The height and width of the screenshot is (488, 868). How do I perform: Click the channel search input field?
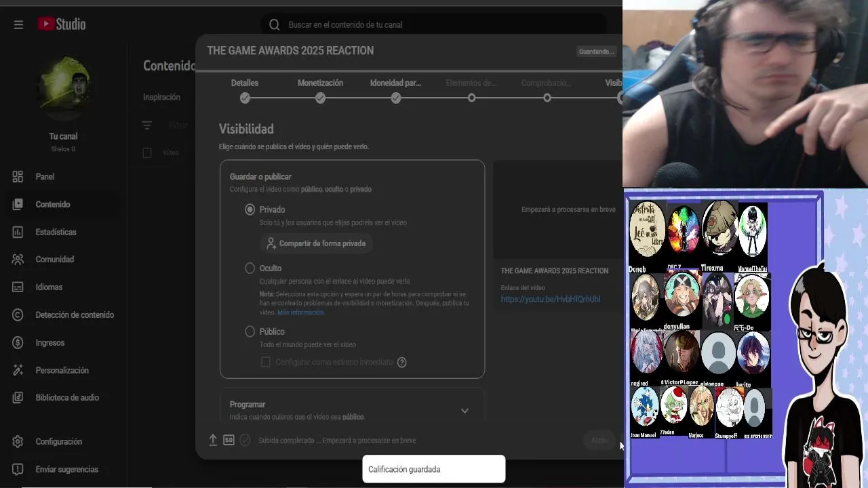click(x=434, y=24)
